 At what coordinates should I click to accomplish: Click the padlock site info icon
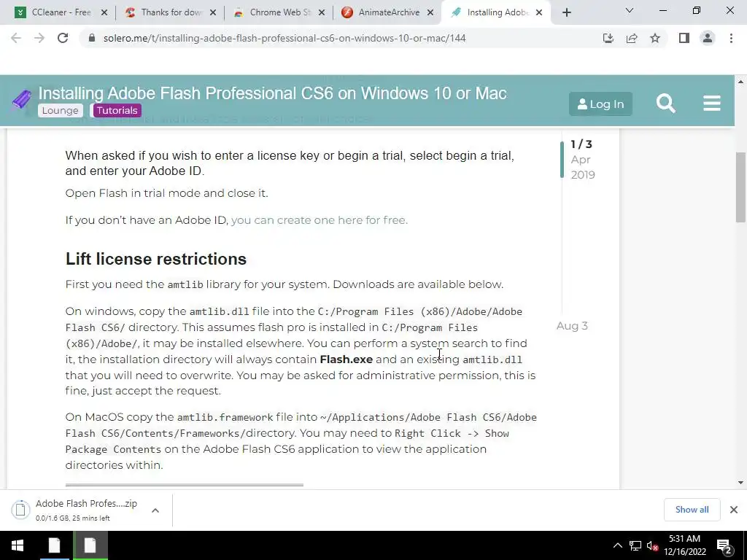point(92,38)
